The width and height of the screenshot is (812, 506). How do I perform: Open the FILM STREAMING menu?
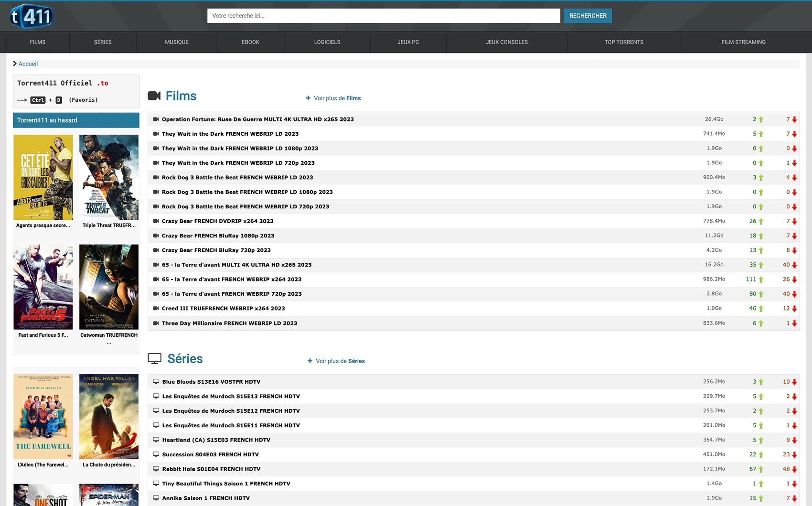(x=743, y=42)
